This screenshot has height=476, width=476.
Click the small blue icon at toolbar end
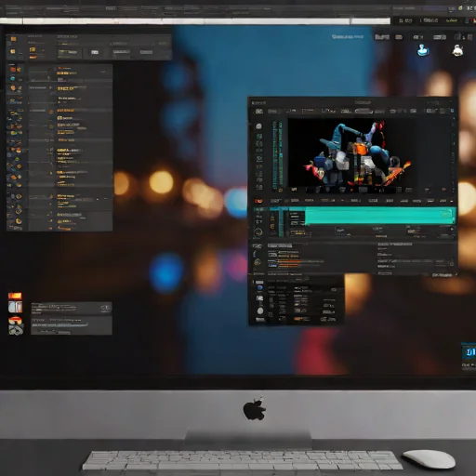[452, 111]
